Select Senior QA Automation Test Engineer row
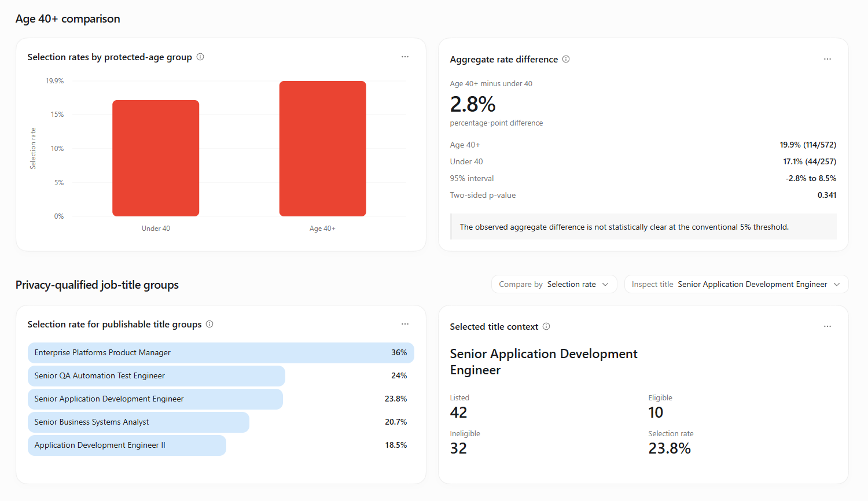The height and width of the screenshot is (501, 868). click(x=221, y=376)
